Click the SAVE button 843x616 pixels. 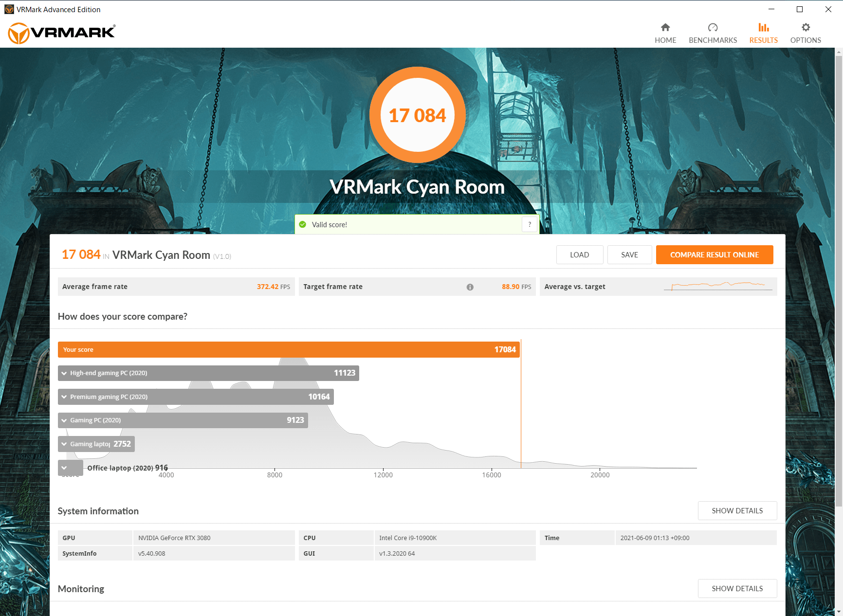click(x=629, y=255)
